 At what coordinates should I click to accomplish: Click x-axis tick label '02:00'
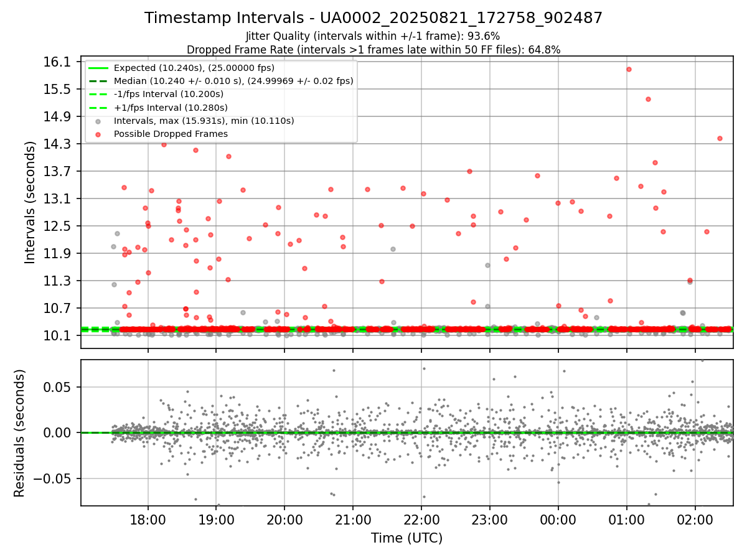(695, 520)
